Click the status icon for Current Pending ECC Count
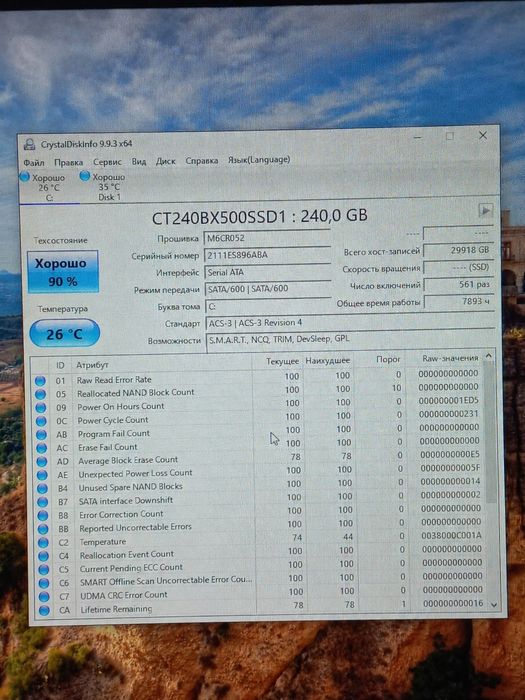Image resolution: width=525 pixels, height=700 pixels. (43, 570)
